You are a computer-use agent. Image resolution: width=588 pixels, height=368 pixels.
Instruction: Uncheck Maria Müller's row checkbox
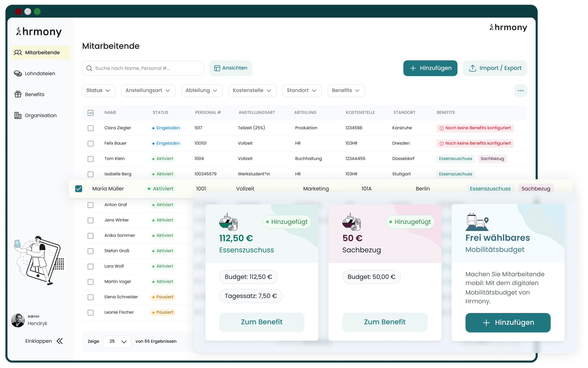click(78, 189)
